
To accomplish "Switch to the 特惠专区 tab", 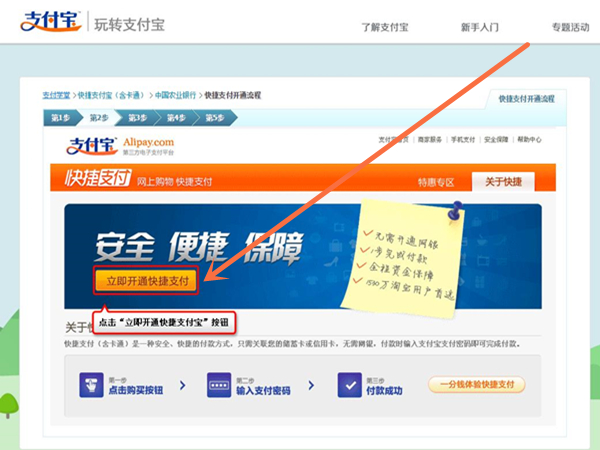I will (x=436, y=183).
